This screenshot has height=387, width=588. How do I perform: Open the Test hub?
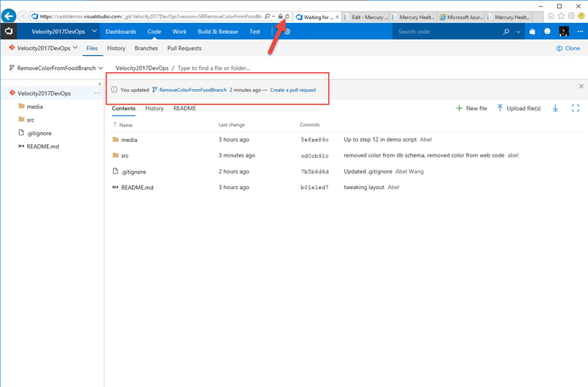coord(254,32)
